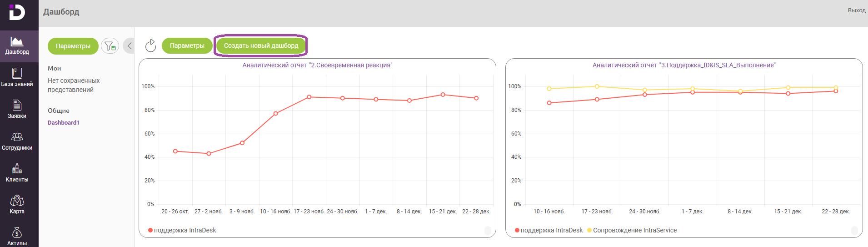
Task: Click the filter save funnel icon
Action: 110,46
